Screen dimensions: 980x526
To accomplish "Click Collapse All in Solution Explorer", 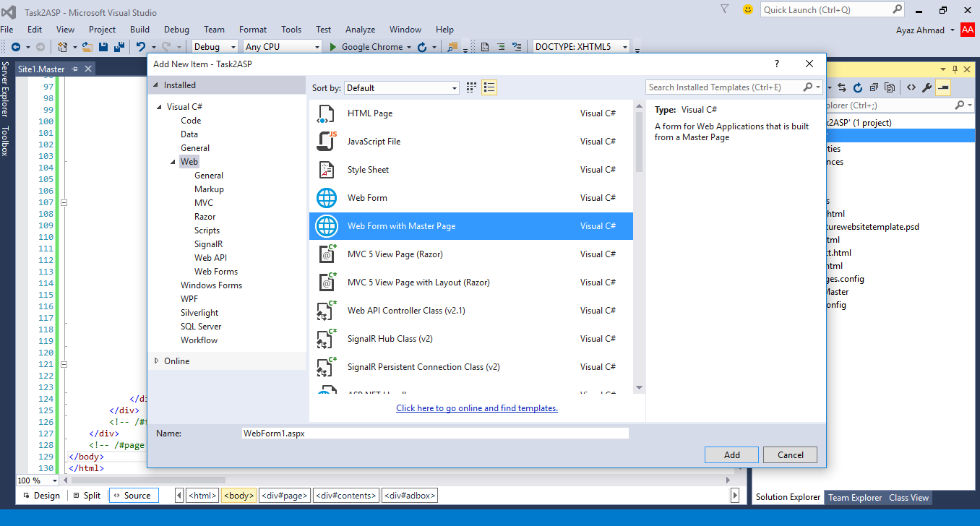I will tap(874, 87).
